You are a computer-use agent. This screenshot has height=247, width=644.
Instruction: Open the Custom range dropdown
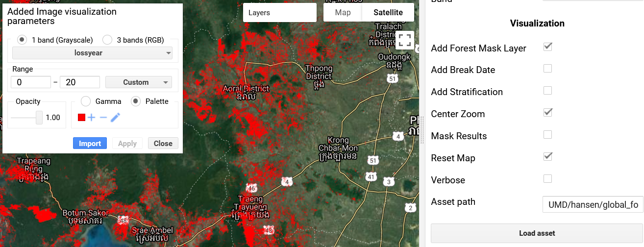click(139, 82)
